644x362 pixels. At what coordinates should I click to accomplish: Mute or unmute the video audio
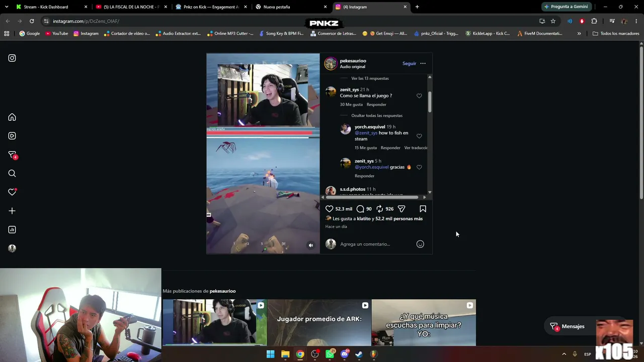pos(310,245)
